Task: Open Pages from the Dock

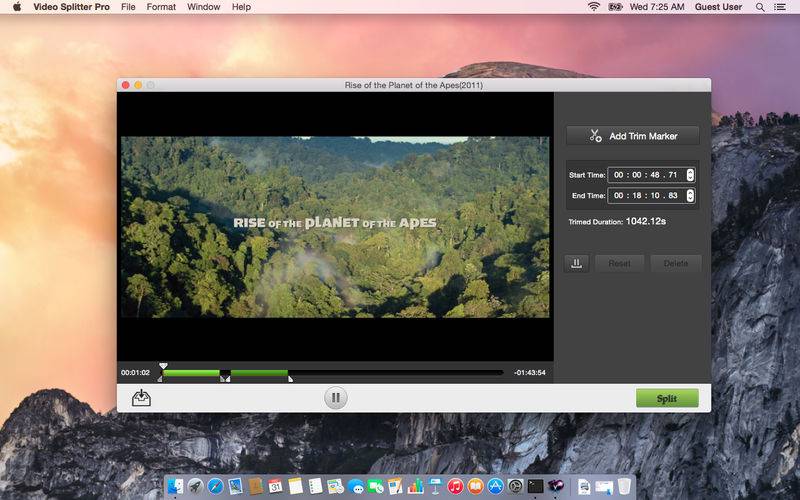Action: tap(395, 486)
